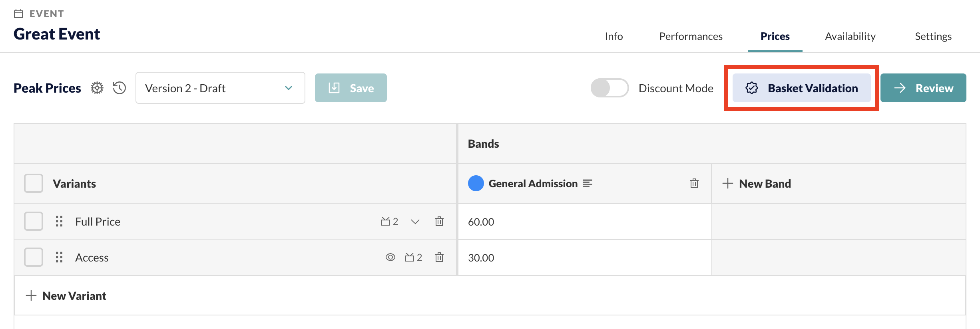
Task: Grab the Full Price drag handle
Action: pos(59,221)
